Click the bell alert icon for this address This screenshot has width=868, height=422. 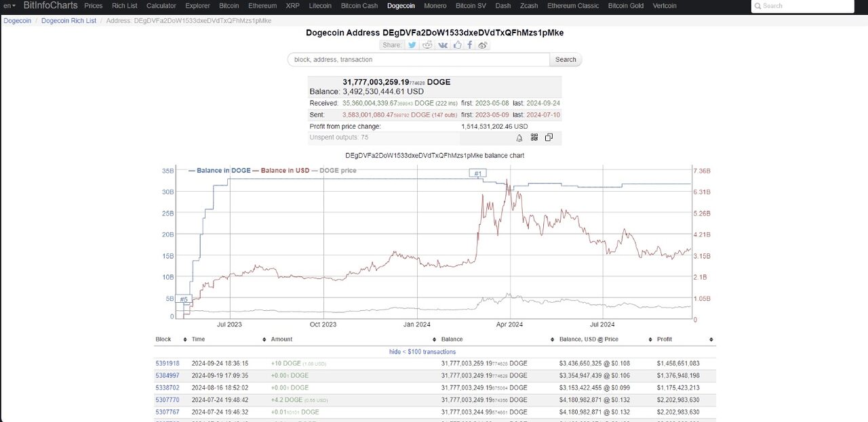point(519,138)
